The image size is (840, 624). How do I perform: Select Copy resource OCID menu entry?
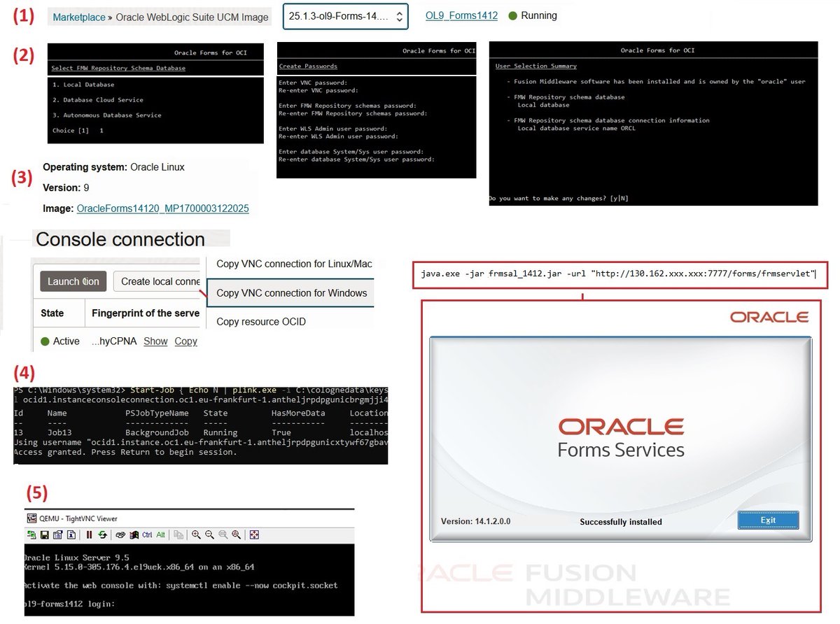click(x=261, y=322)
